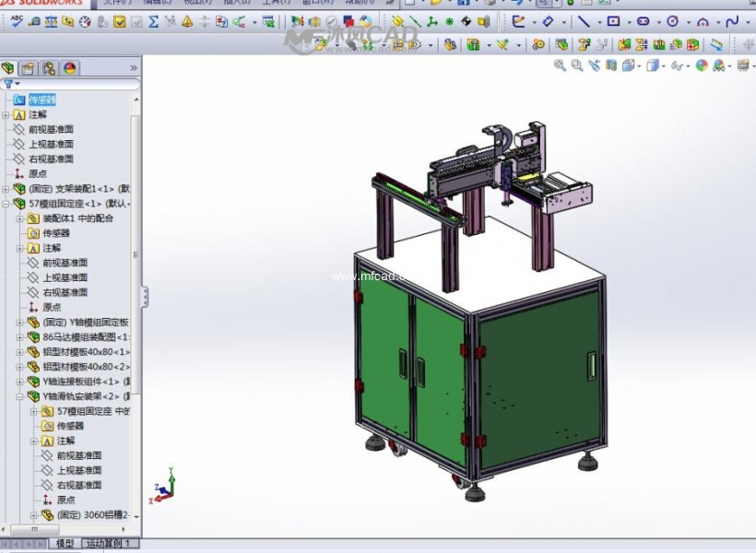Screen dimensions: 756x553
Task: Click the Measure tool icon
Action: point(34,22)
